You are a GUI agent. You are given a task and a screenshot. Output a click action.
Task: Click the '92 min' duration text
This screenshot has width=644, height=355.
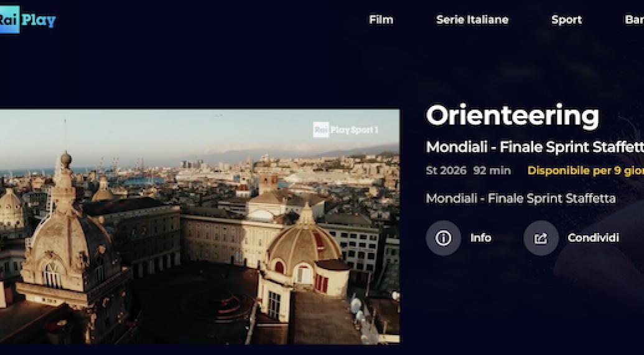(492, 171)
